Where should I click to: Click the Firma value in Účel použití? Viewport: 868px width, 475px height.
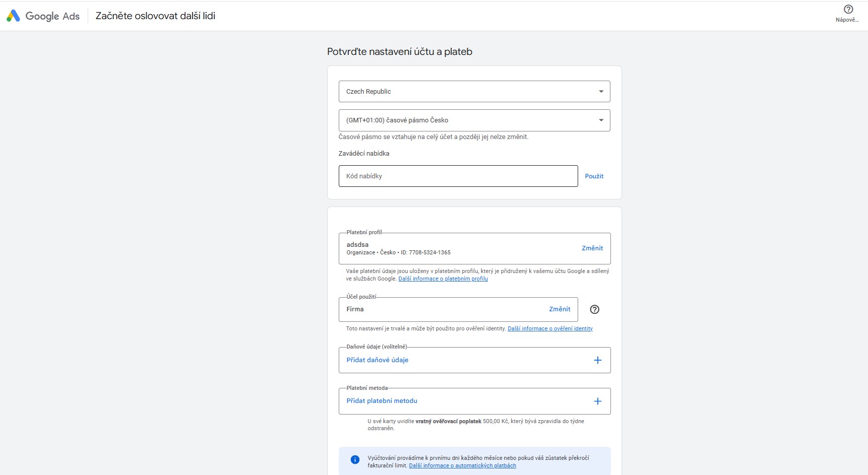(x=355, y=309)
